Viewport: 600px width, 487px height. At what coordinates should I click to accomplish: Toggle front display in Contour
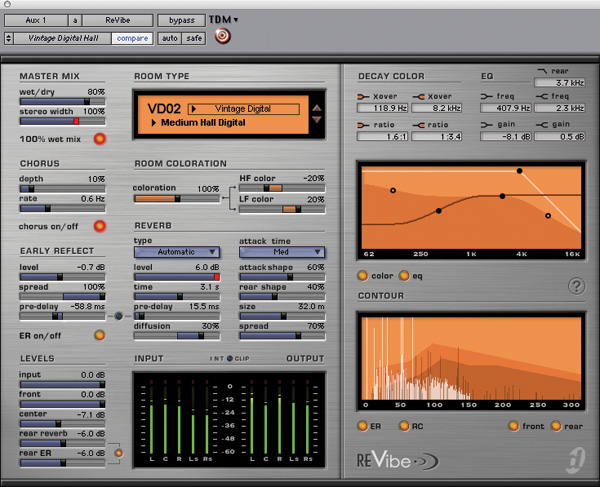point(514,426)
